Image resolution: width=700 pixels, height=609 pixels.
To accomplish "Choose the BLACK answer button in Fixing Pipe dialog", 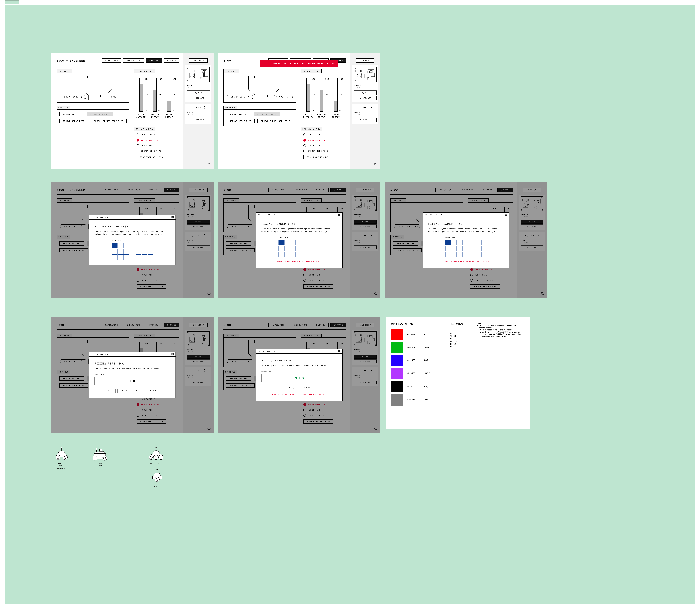I will [x=153, y=391].
